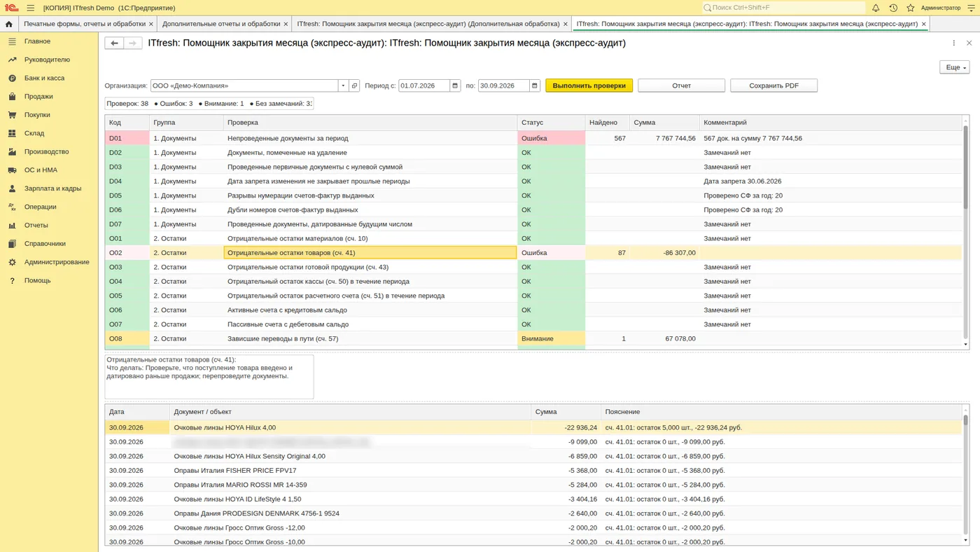Click the period end date field 30.09.2026
The height and width of the screenshot is (552, 980).
coord(503,85)
